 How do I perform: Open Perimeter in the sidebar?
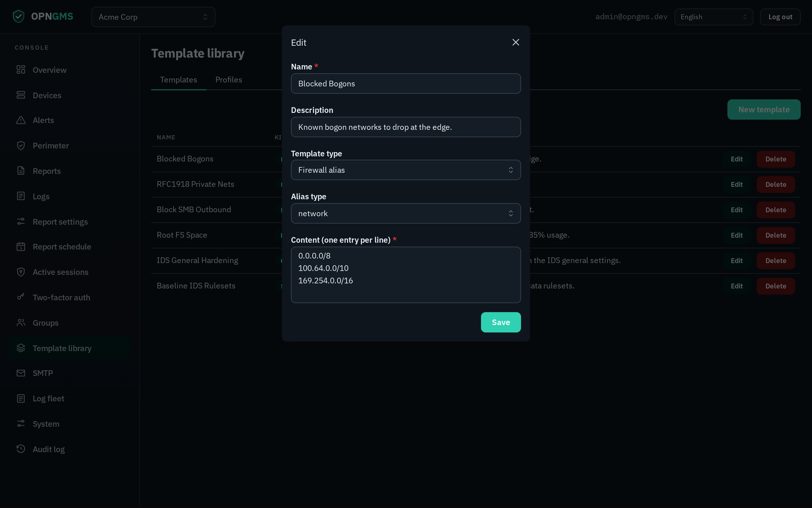point(70,146)
